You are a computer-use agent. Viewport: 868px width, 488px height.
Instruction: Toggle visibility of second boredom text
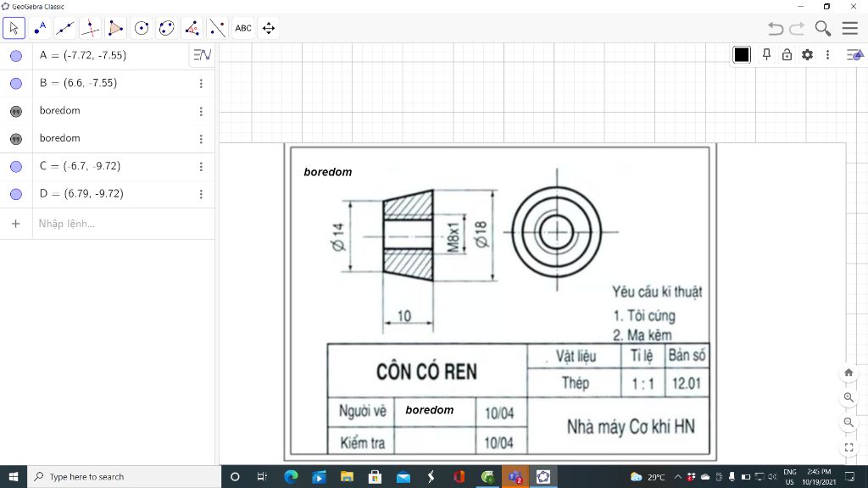pos(16,139)
